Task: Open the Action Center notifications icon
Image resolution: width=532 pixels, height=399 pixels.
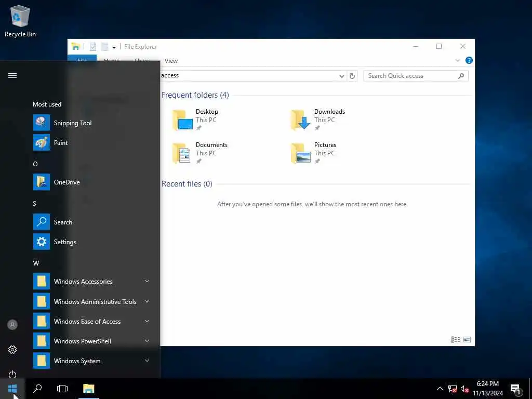Action: [515, 389]
